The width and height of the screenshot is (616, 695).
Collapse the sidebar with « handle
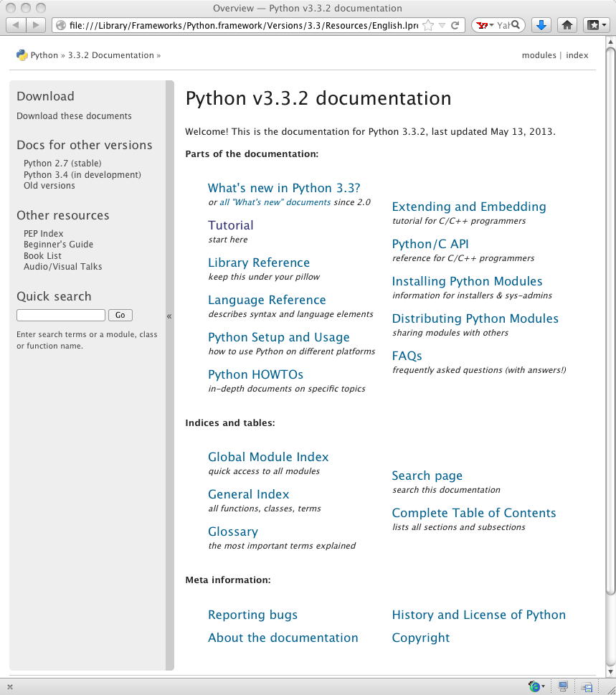(x=169, y=316)
